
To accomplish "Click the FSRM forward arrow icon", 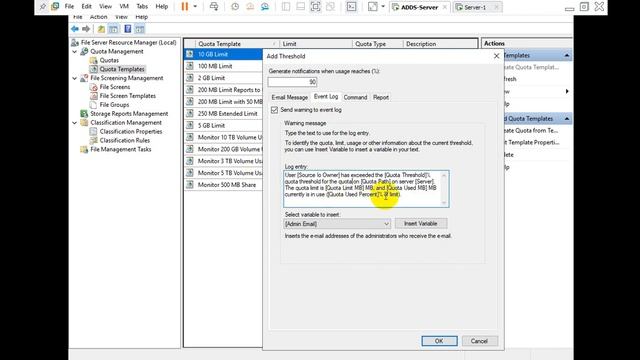I will point(86,29).
